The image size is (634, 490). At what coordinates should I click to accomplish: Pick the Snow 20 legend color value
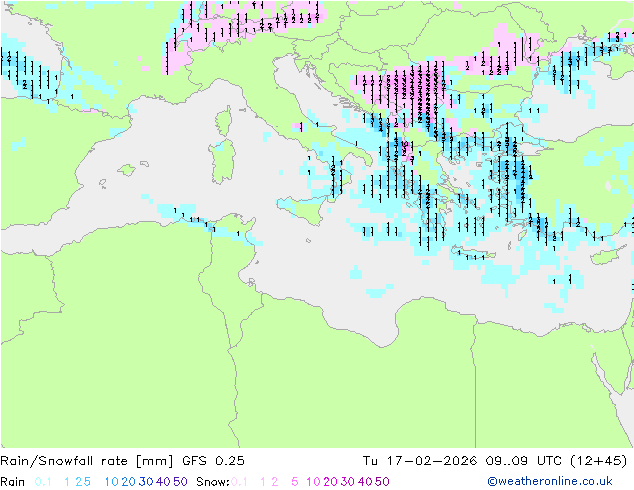pyautogui.click(x=330, y=482)
